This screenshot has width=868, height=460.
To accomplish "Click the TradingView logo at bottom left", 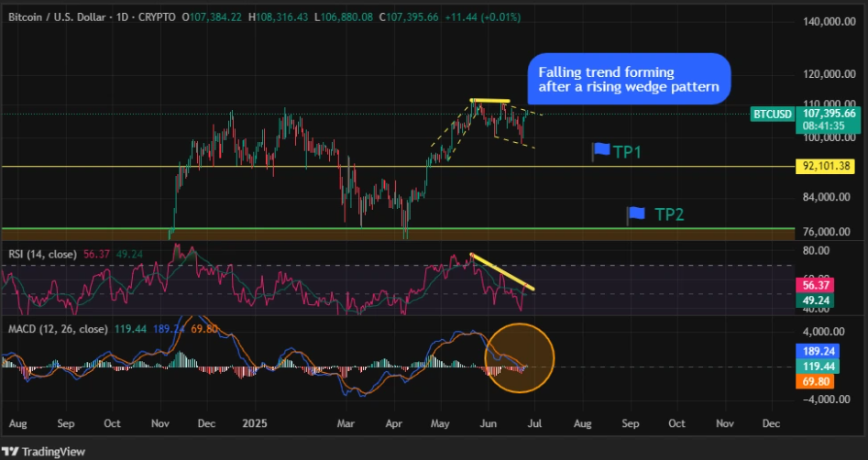I will coord(43,452).
